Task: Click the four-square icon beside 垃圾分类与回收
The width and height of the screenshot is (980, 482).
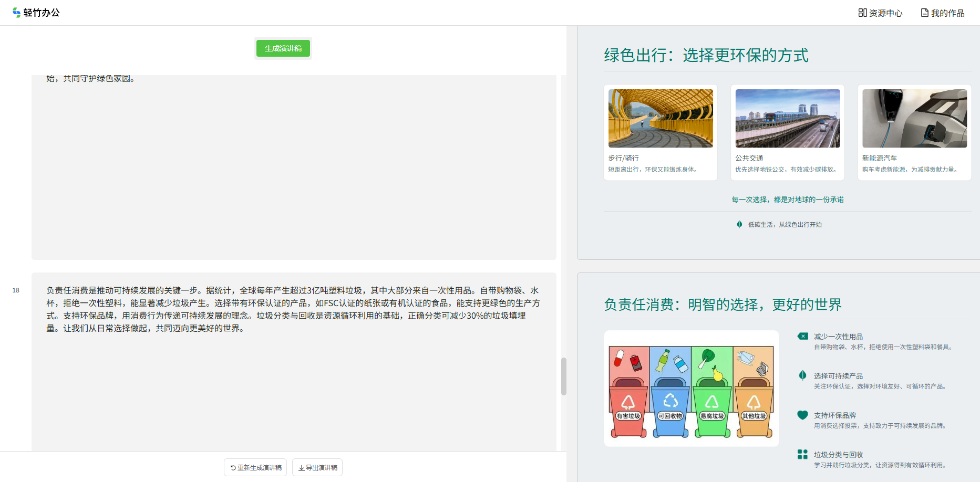Action: (x=802, y=454)
